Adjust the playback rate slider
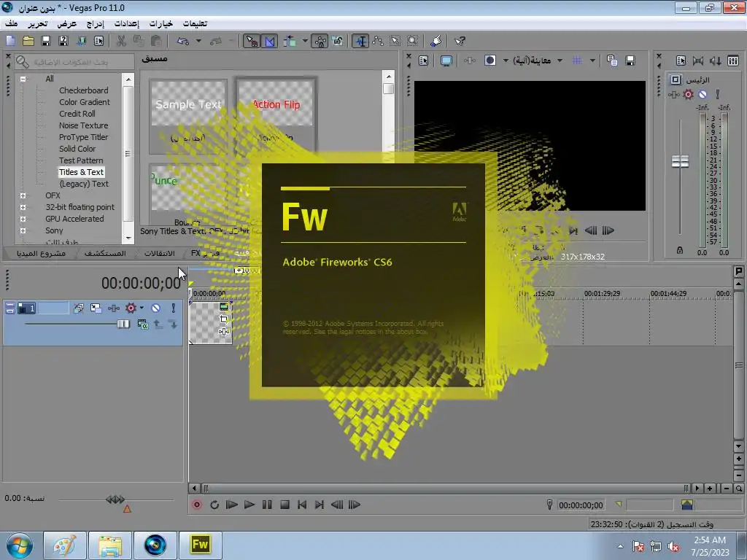 [x=115, y=499]
